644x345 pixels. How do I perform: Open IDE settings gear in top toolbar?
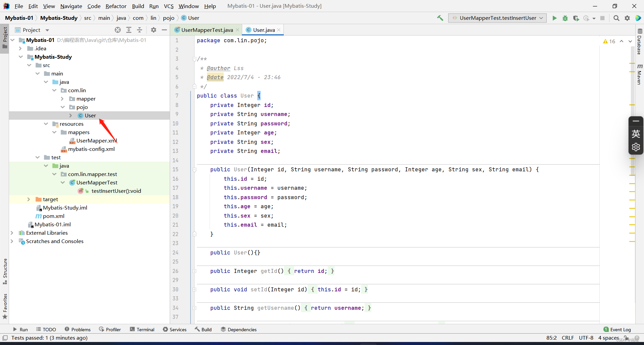coord(627,18)
